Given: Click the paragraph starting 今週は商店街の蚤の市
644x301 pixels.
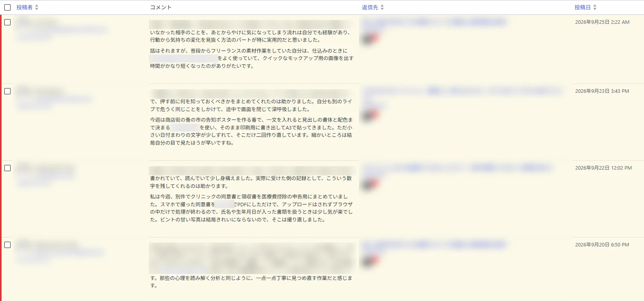Looking at the screenshot, I should pos(252,131).
